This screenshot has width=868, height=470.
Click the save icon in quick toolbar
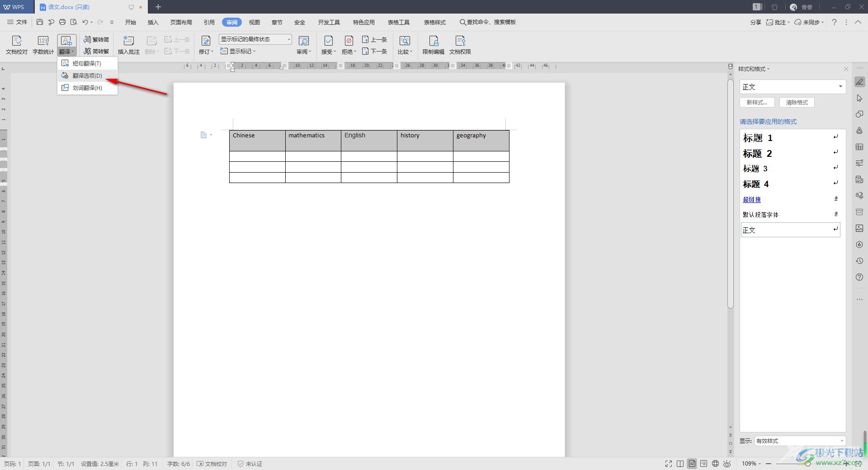pyautogui.click(x=40, y=22)
